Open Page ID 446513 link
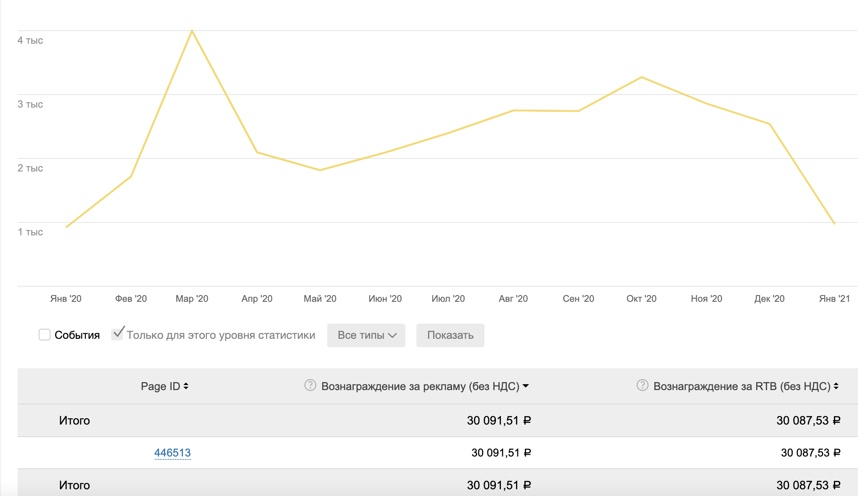 172,453
